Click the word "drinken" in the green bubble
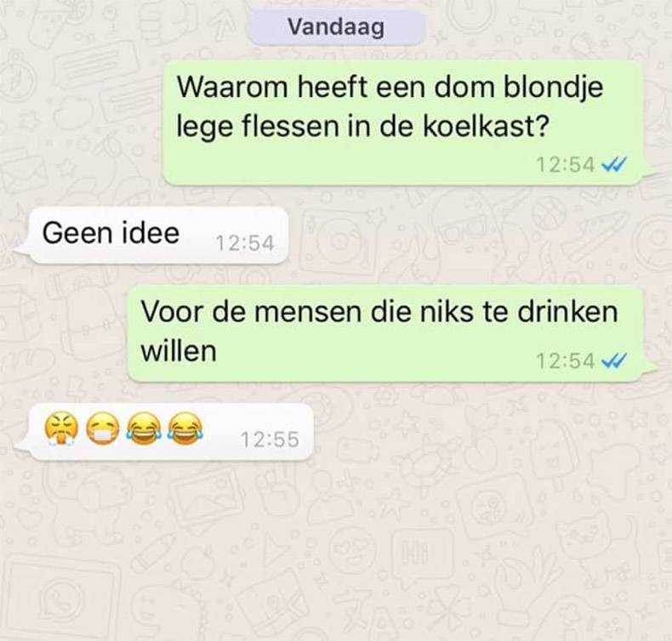 pyautogui.click(x=567, y=311)
